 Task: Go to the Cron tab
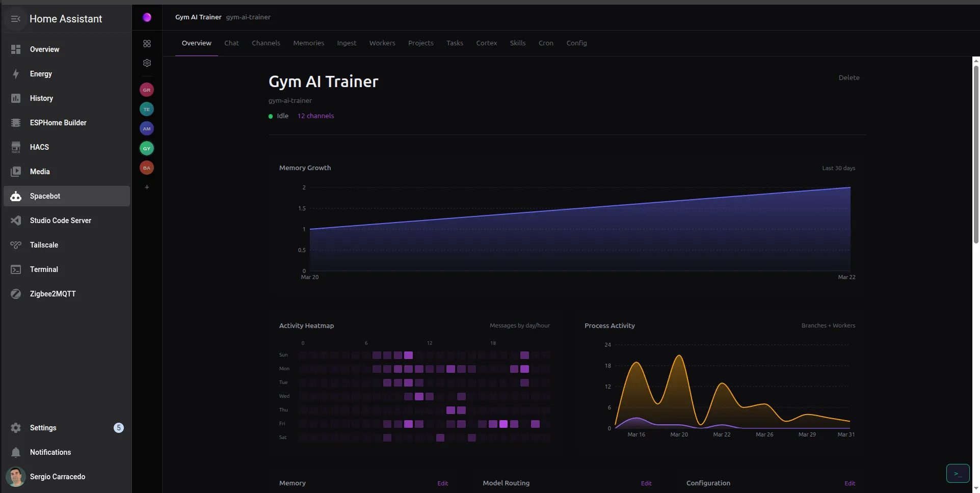click(x=546, y=43)
